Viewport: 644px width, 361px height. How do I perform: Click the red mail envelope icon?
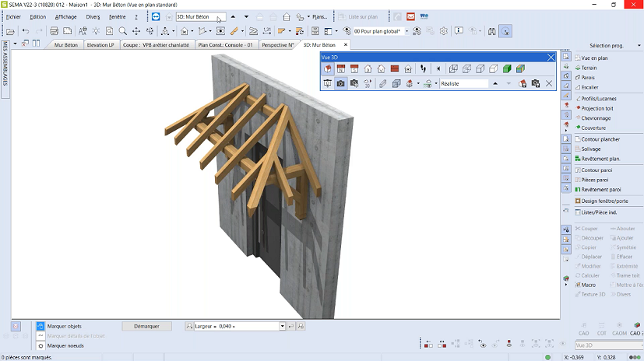point(411,16)
